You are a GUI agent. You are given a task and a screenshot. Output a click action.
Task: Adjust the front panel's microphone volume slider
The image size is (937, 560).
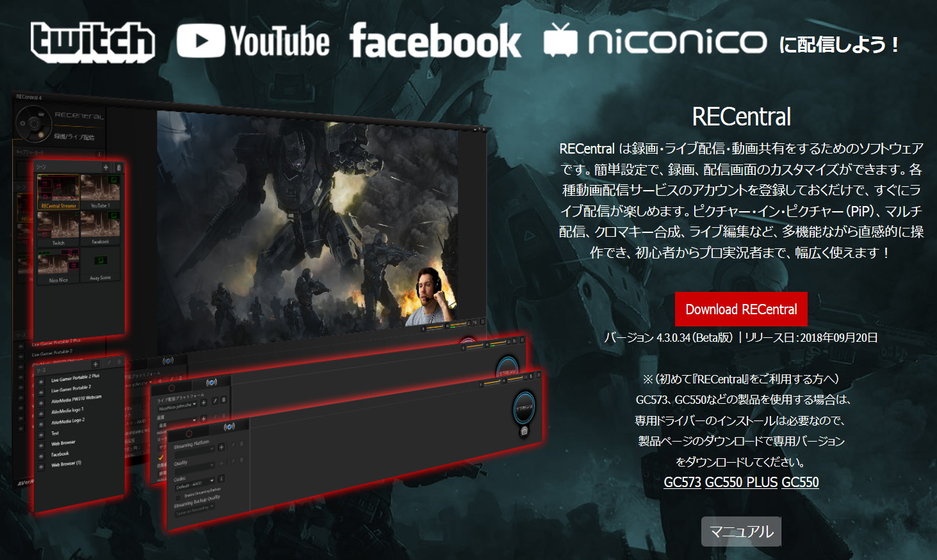click(x=492, y=383)
